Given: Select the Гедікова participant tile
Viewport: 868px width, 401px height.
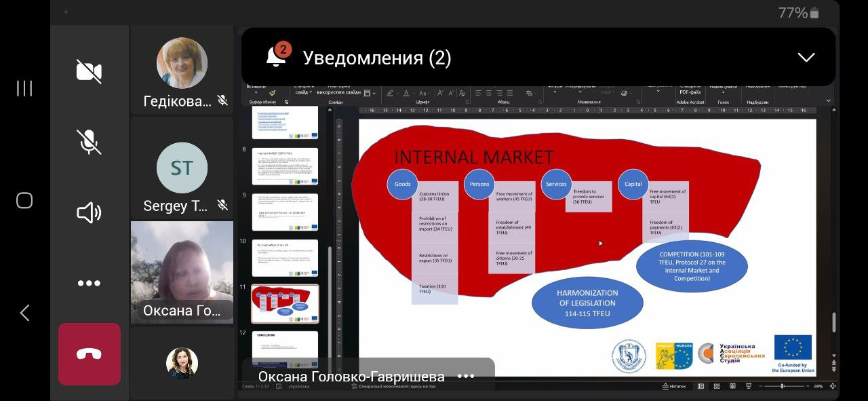Looking at the screenshot, I should (182, 71).
